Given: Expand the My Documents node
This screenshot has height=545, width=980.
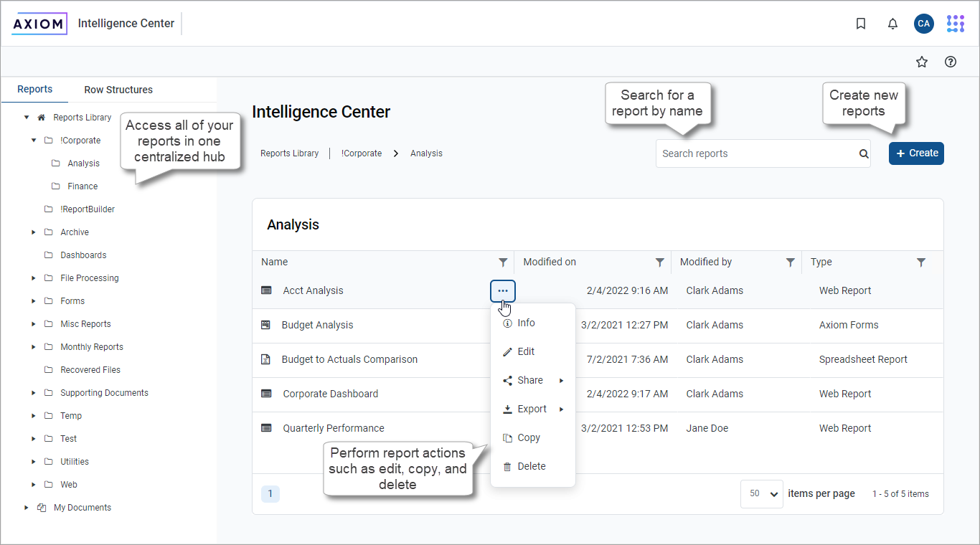Looking at the screenshot, I should [x=27, y=508].
